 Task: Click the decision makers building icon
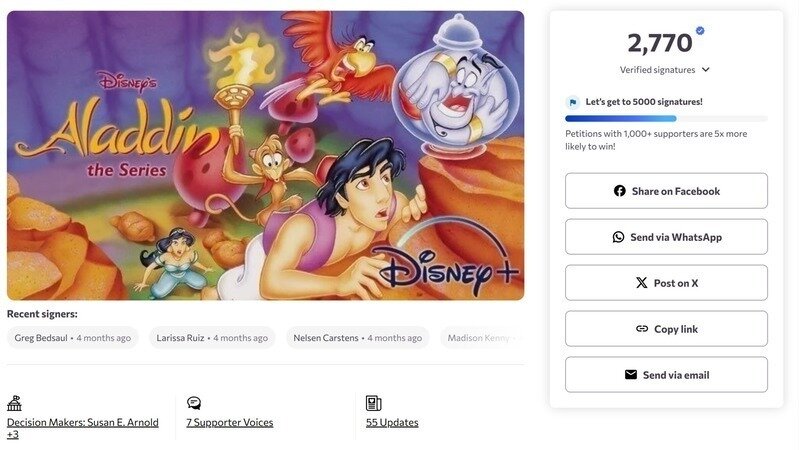(x=14, y=403)
